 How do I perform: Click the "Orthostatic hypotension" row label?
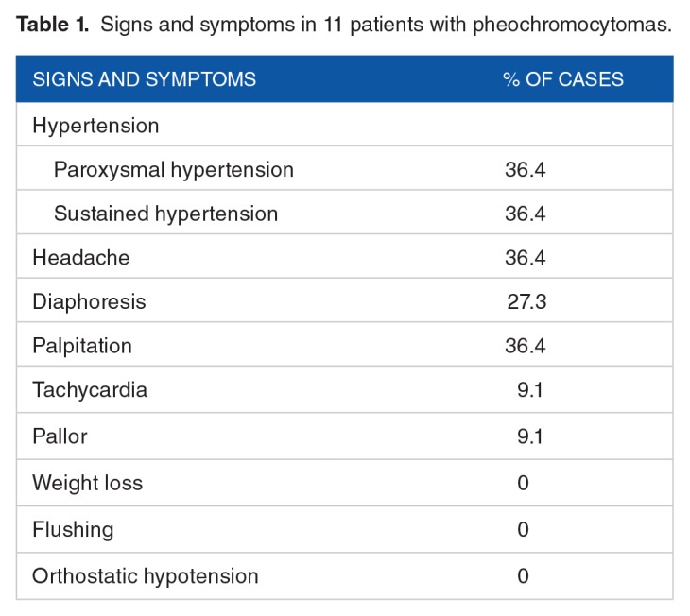145,575
